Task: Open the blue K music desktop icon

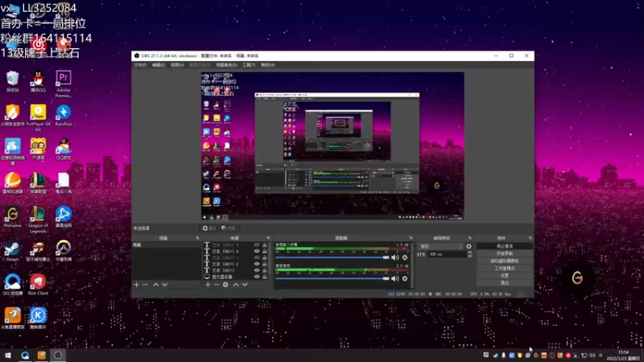Action: (x=38, y=318)
